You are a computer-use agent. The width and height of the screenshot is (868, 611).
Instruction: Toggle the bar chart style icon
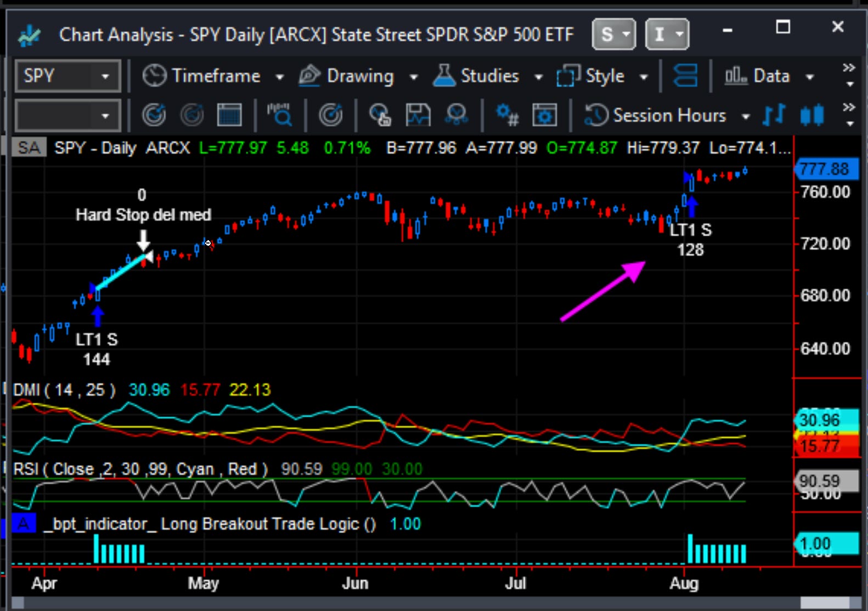[x=774, y=115]
